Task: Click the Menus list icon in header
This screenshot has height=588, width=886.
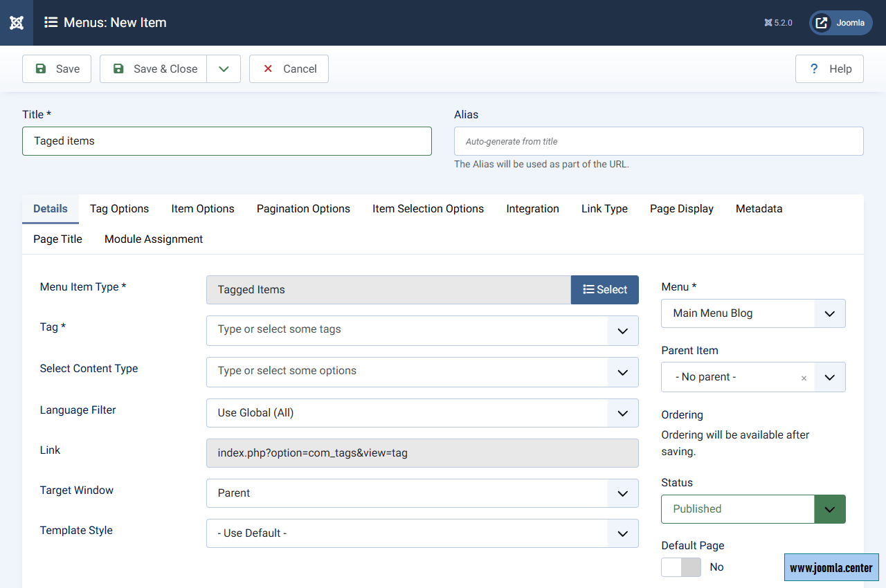Action: click(51, 23)
